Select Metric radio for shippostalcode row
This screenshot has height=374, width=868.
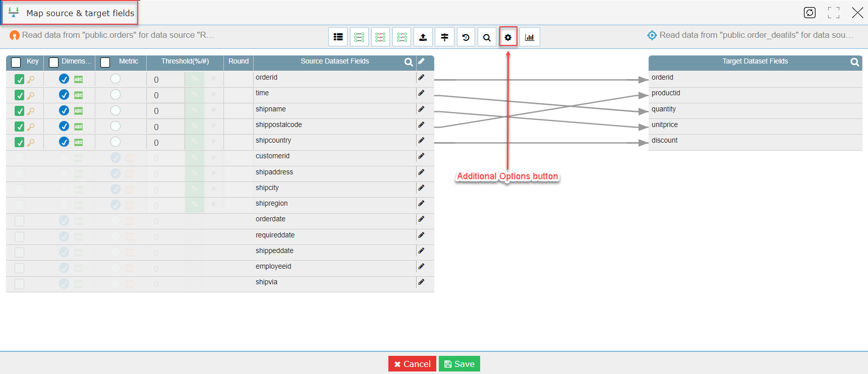point(115,126)
